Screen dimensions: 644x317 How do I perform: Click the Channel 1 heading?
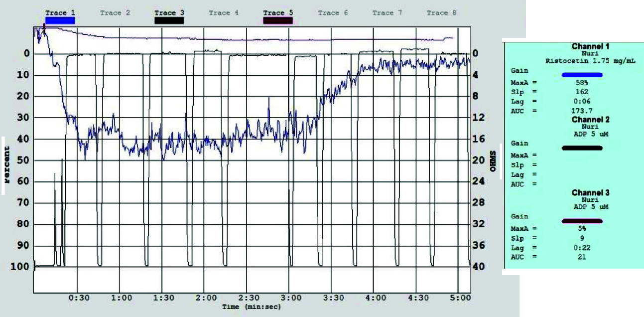(x=590, y=46)
